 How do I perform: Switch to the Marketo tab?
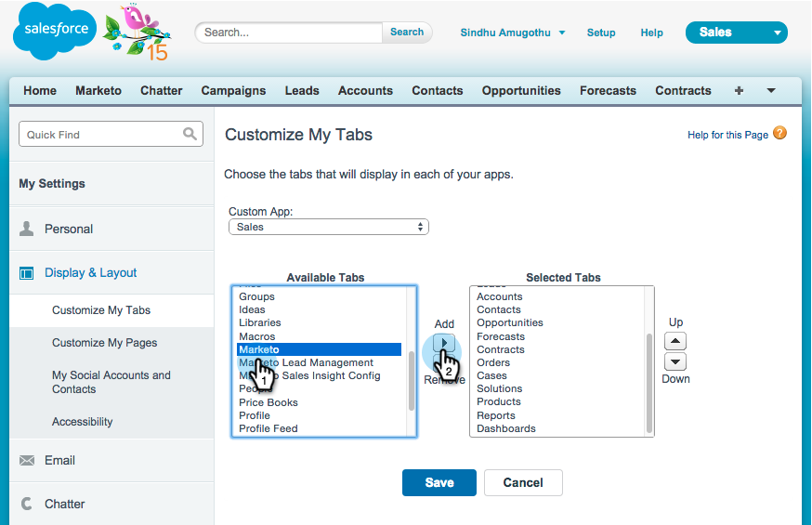(x=98, y=91)
